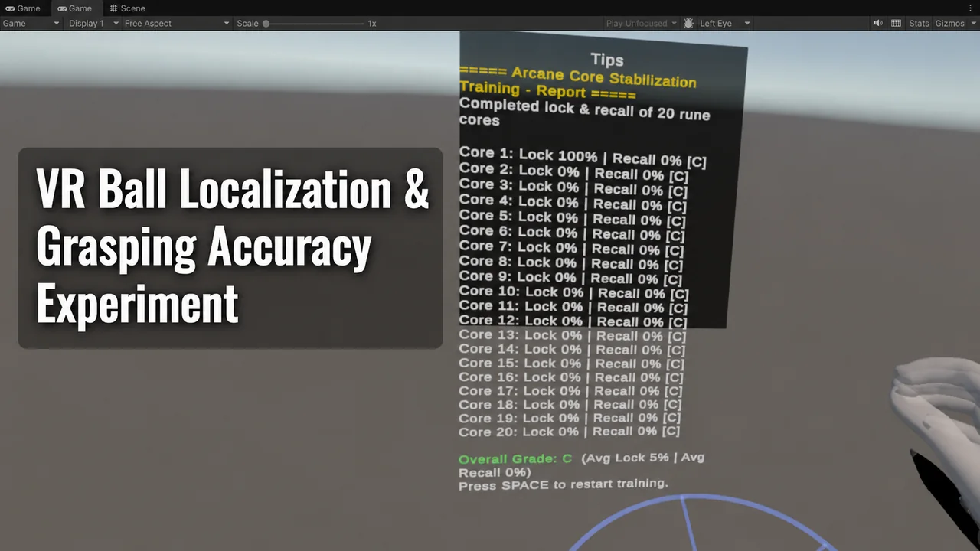Click the 'Core 10: Lock 0%' row

coord(574,292)
